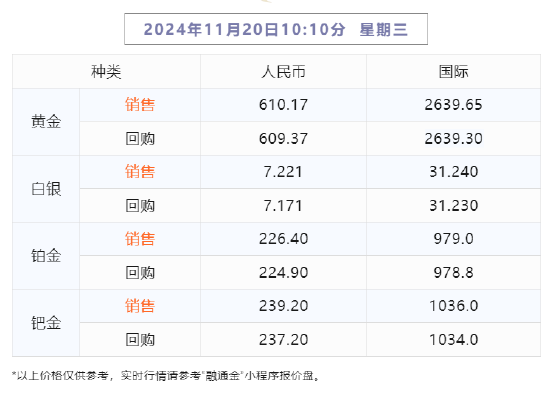Select gold international price 2639.30
Image resolution: width=550 pixels, height=395 pixels.
454,139
